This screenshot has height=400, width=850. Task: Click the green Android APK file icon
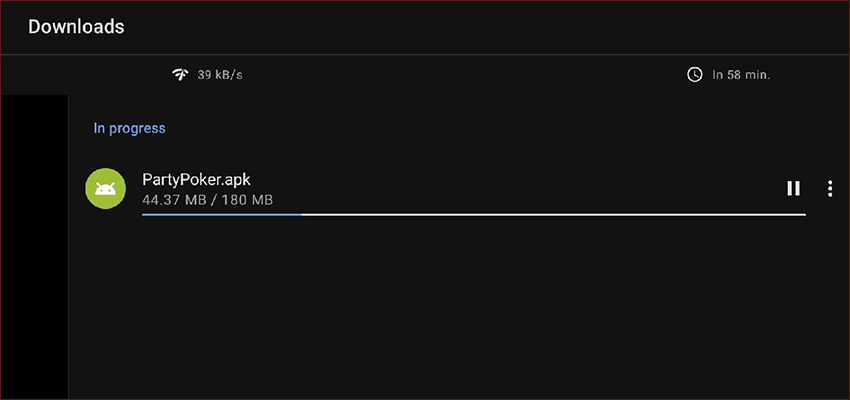pos(106,188)
